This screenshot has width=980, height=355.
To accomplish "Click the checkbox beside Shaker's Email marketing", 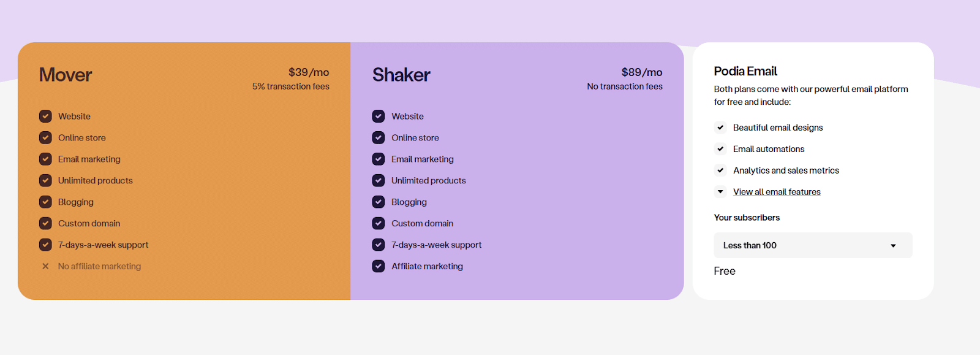I will (379, 159).
